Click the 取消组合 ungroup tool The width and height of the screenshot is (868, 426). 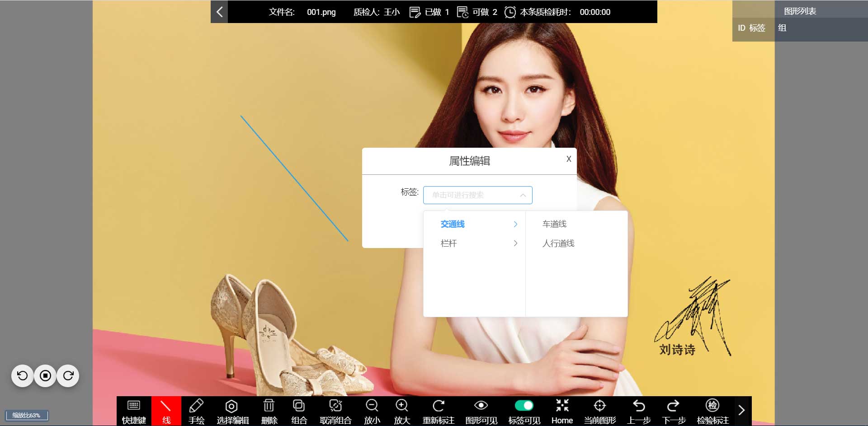[x=335, y=412]
